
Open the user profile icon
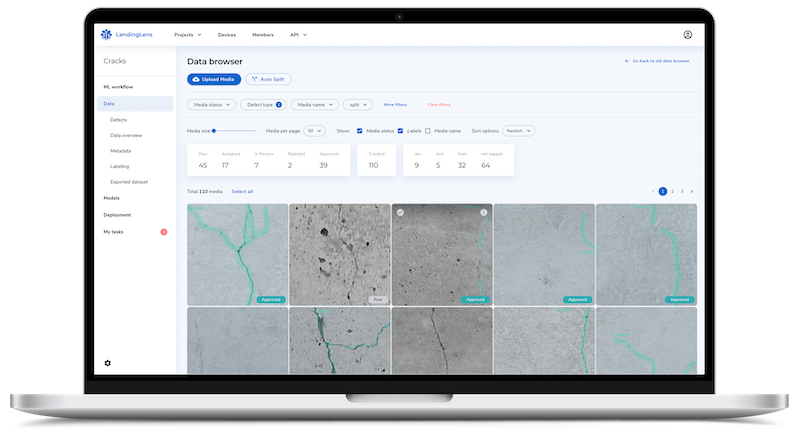687,35
